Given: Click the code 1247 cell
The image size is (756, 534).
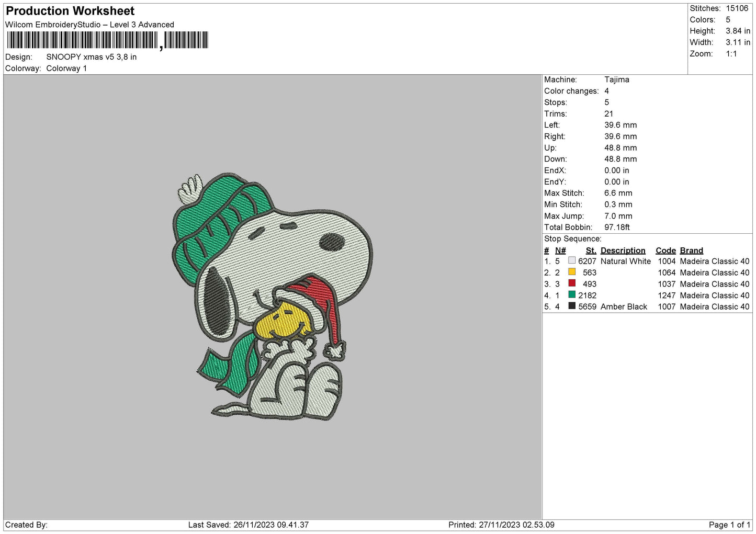Looking at the screenshot, I should coord(667,296).
